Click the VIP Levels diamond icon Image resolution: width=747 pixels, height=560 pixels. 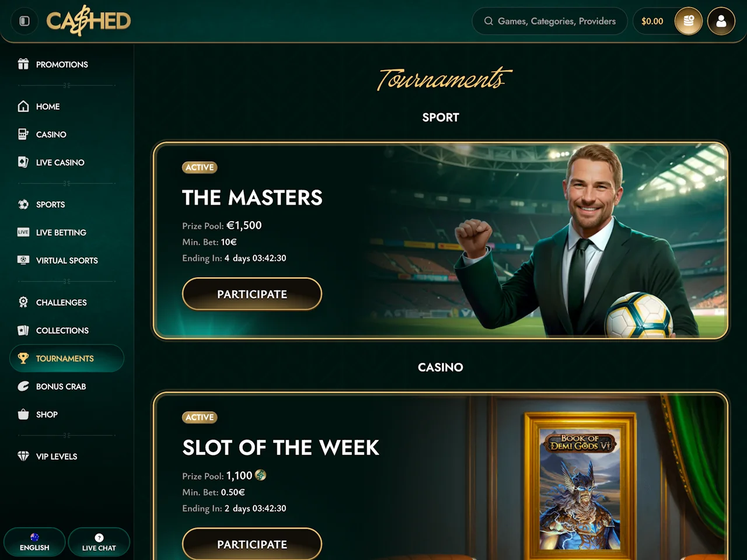(x=23, y=456)
